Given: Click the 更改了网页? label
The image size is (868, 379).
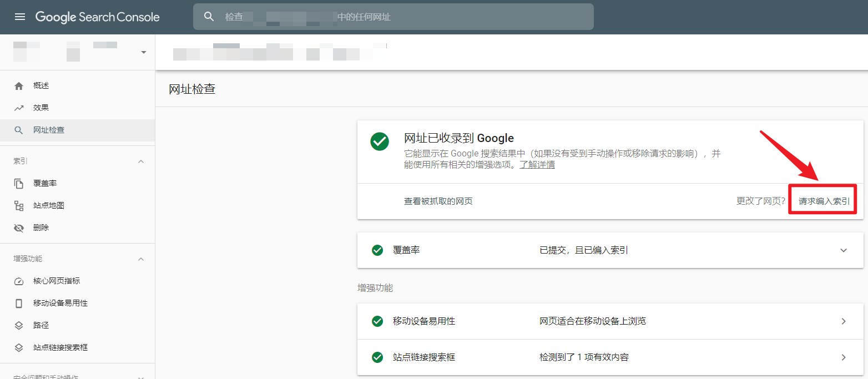Looking at the screenshot, I should pos(761,201).
